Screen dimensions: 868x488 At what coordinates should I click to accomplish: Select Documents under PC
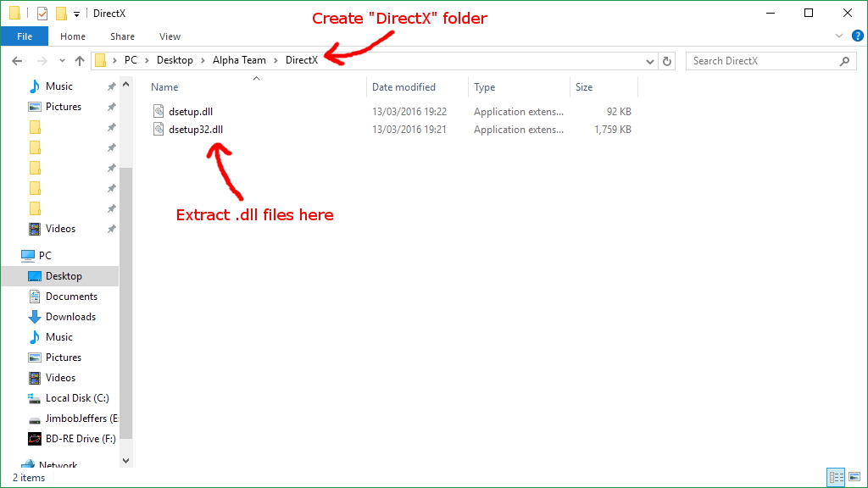click(x=71, y=297)
